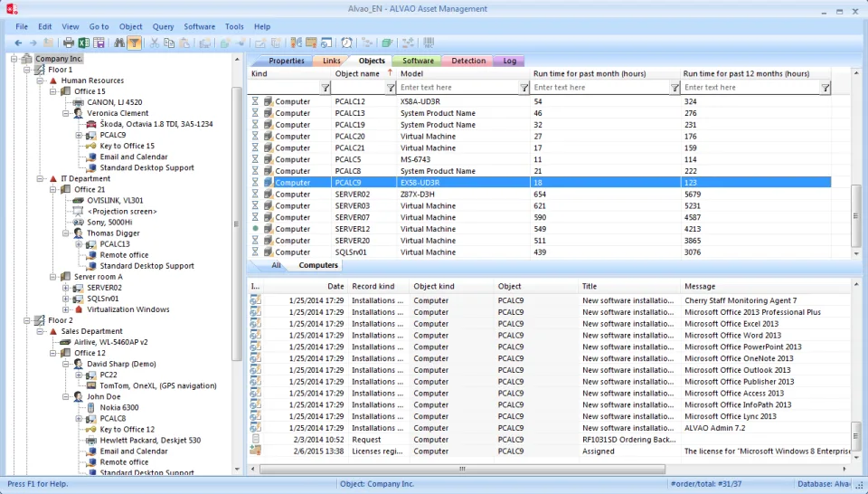This screenshot has height=494, width=868.
Task: Open filter for Run time past month
Action: click(x=675, y=88)
